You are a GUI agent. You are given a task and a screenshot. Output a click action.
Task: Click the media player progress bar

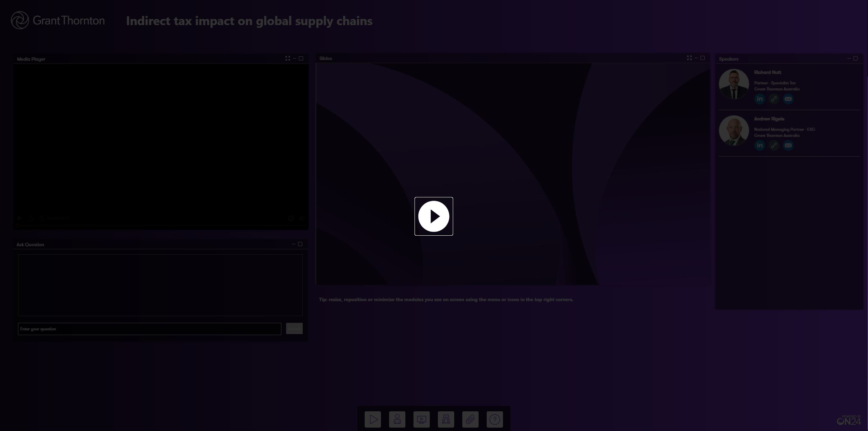click(x=161, y=225)
